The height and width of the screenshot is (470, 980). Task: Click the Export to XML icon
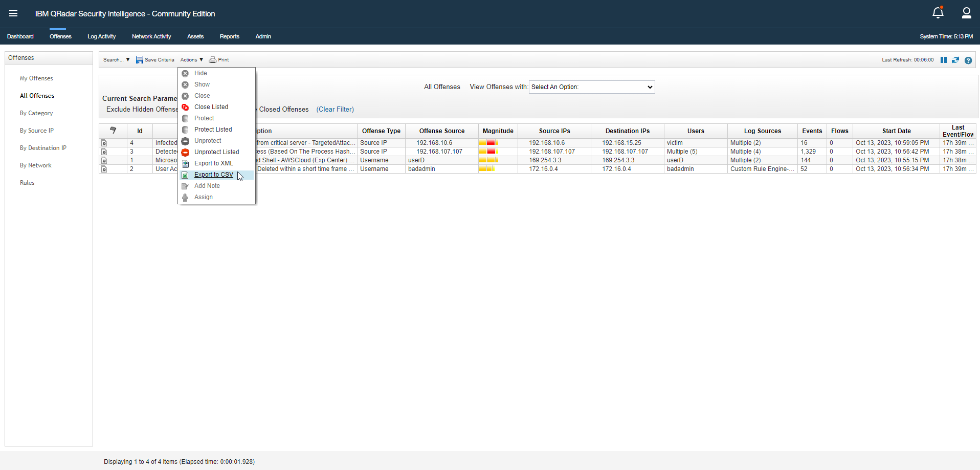(x=185, y=163)
